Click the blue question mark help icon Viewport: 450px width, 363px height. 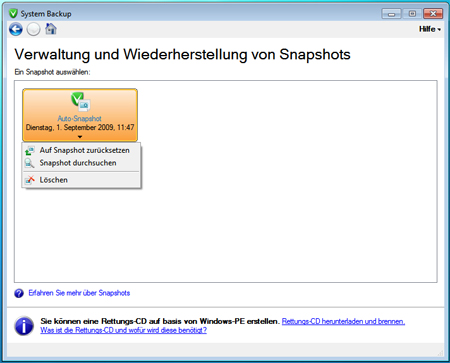[x=19, y=293]
